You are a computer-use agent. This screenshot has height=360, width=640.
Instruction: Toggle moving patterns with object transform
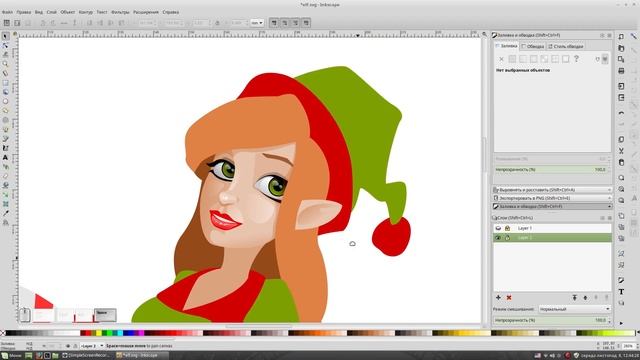tap(306, 23)
